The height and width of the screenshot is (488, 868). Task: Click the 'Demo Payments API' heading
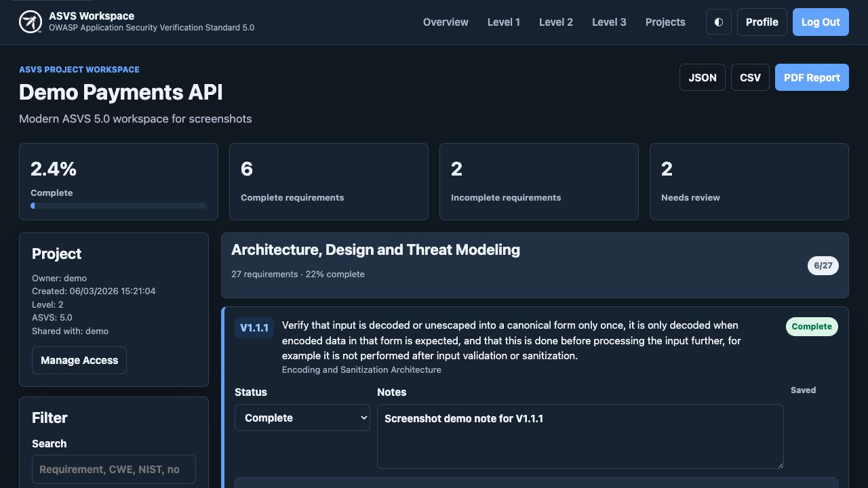(121, 92)
